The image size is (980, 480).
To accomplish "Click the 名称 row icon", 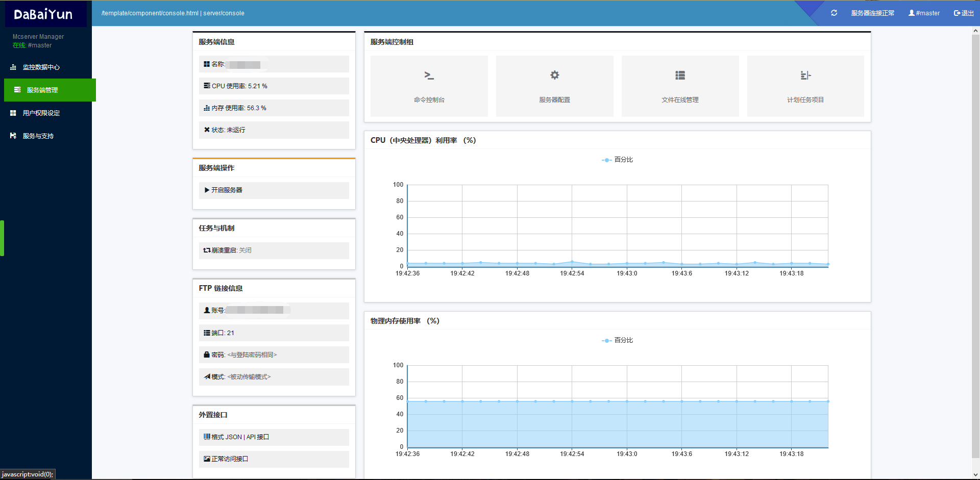I will (x=207, y=64).
